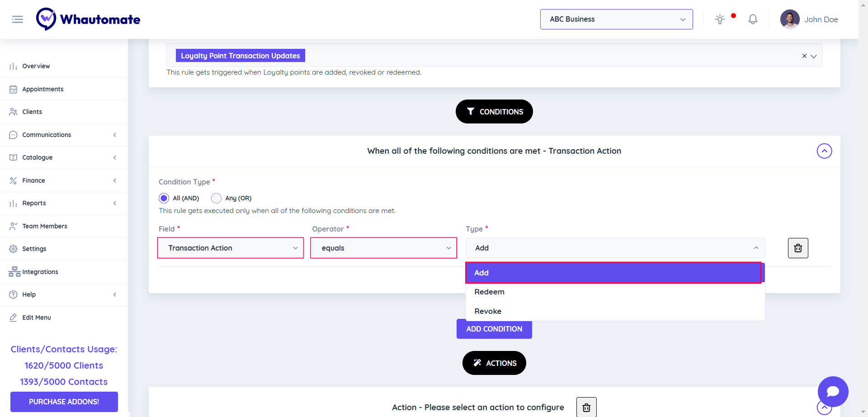Click the PURCHASE ADDONS! button

pos(64,402)
